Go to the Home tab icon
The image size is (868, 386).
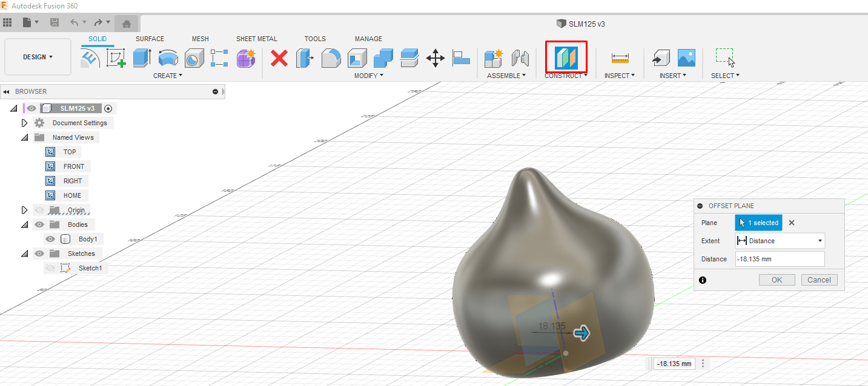[x=126, y=24]
